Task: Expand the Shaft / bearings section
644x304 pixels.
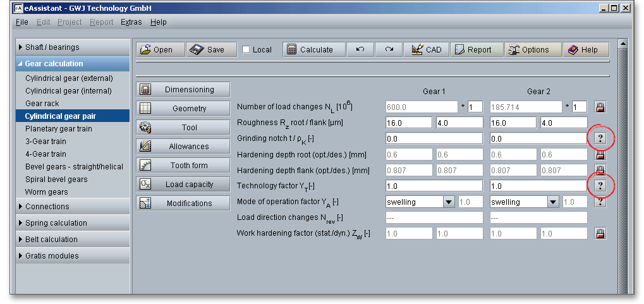Action: 21,47
